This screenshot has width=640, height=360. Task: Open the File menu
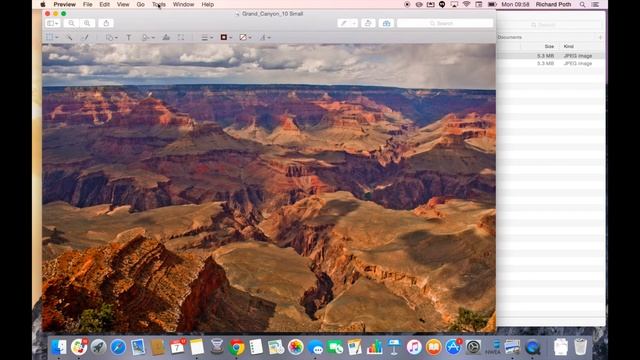coord(87,4)
